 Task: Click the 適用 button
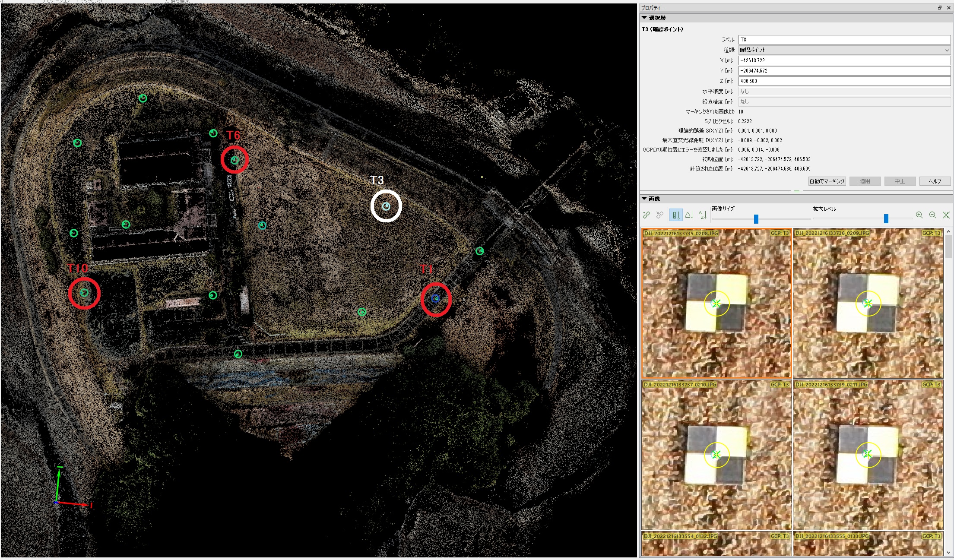pos(865,181)
